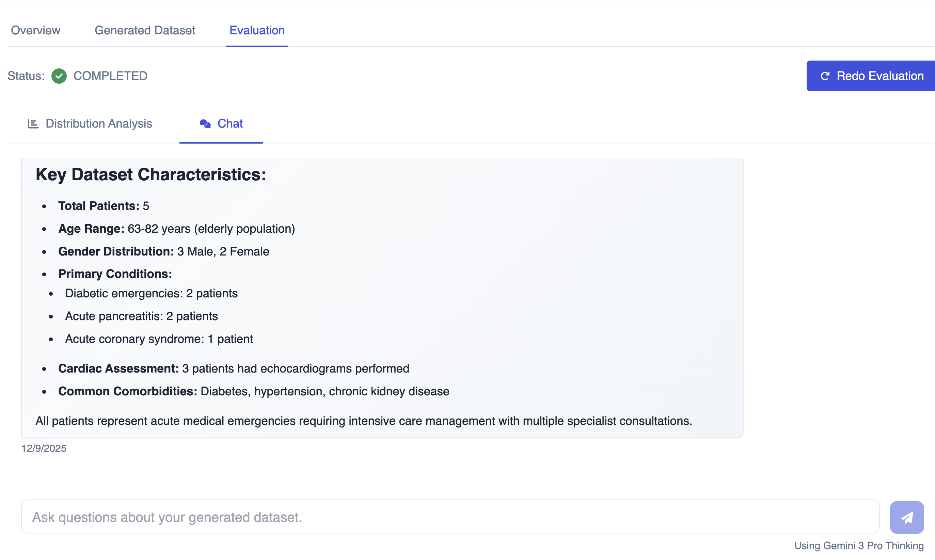Viewport: 935px width, 560px height.
Task: Open the Generated Dataset tab
Action: (145, 30)
